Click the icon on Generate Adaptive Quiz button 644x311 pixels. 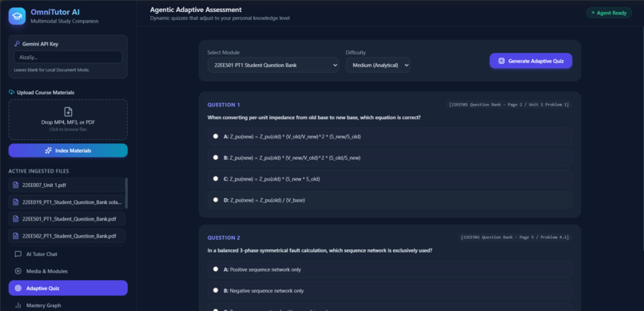pyautogui.click(x=502, y=61)
